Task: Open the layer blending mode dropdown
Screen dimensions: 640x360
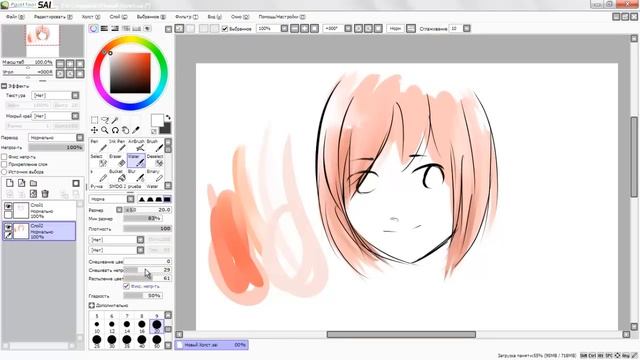Action: [80, 138]
